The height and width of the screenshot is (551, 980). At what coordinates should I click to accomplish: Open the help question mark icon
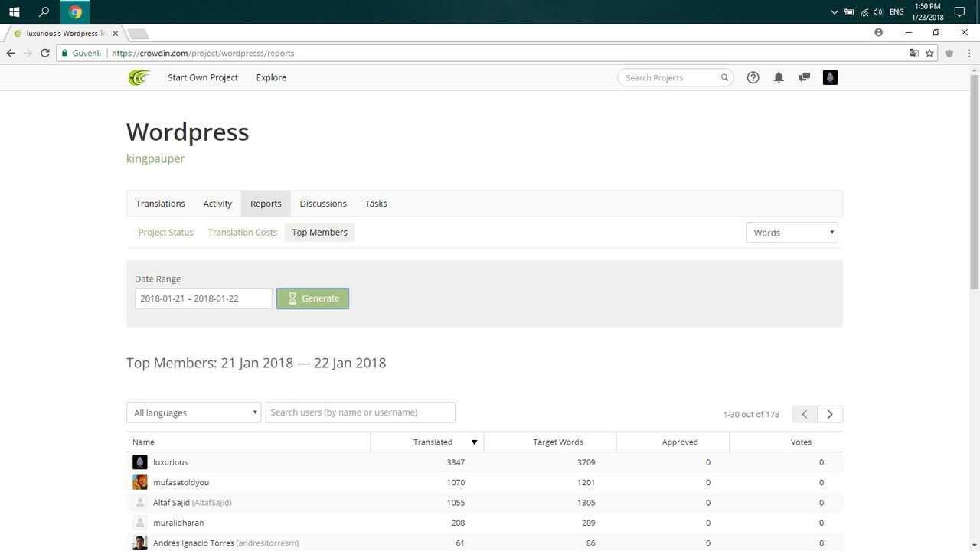(x=753, y=77)
